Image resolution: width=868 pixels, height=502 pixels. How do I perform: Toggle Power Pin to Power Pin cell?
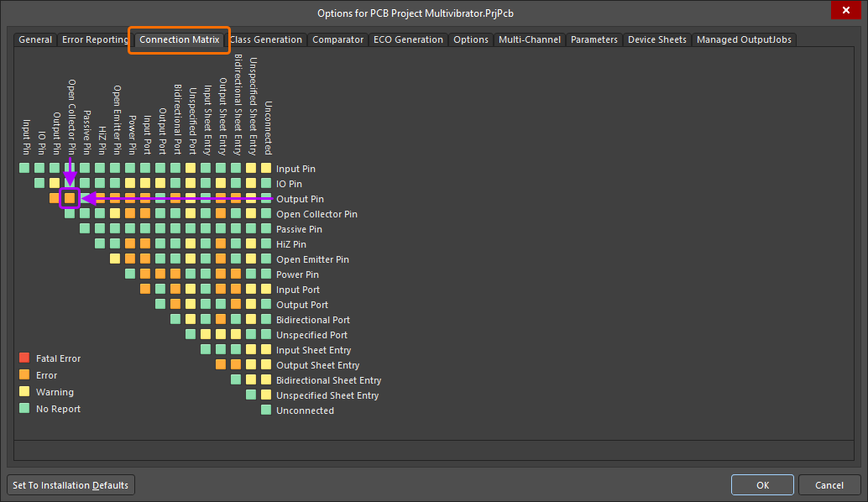pos(130,274)
